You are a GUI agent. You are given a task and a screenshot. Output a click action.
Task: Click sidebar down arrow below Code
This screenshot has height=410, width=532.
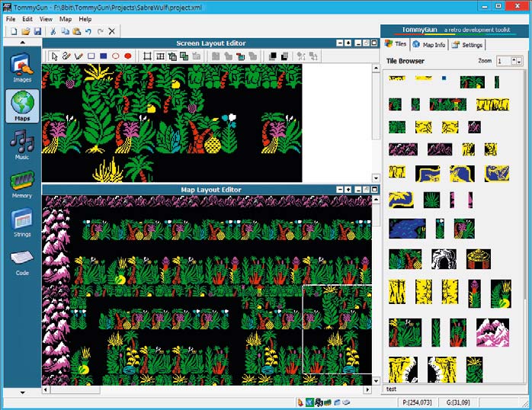click(x=22, y=392)
